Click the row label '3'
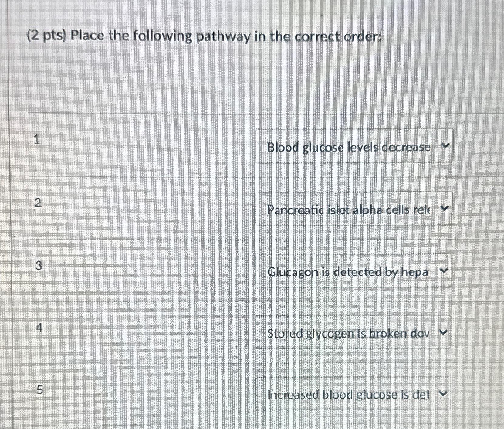The image size is (504, 429). (x=38, y=266)
